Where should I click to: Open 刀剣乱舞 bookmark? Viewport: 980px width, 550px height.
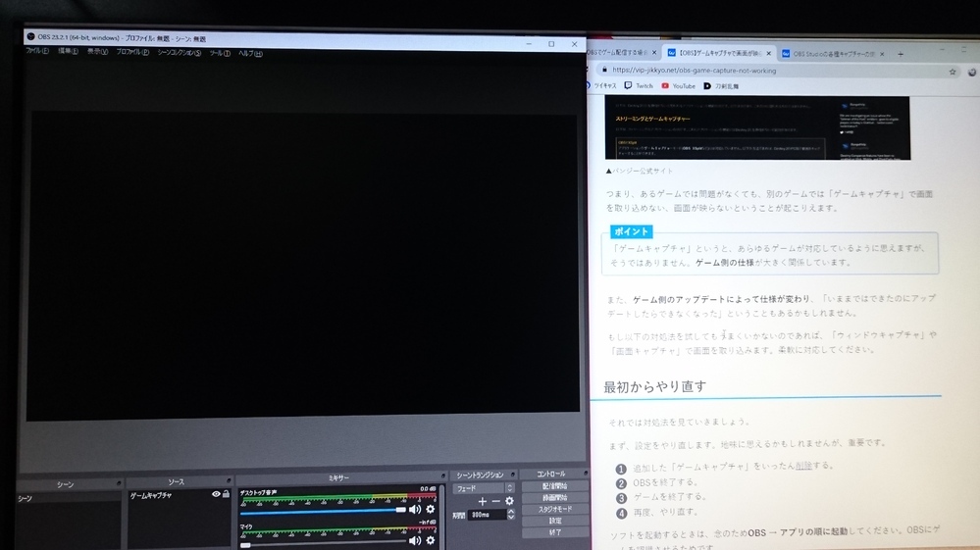pyautogui.click(x=721, y=86)
